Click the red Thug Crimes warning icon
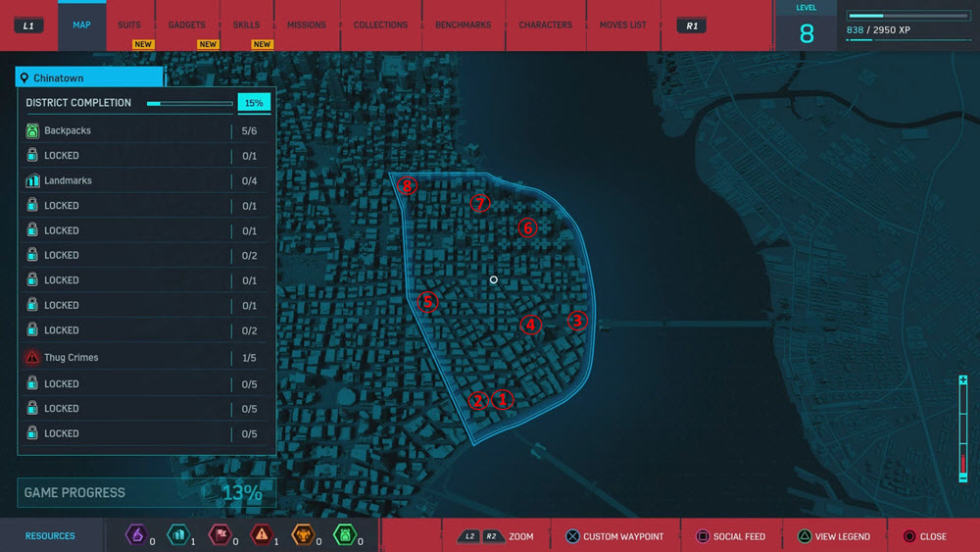 click(x=32, y=358)
